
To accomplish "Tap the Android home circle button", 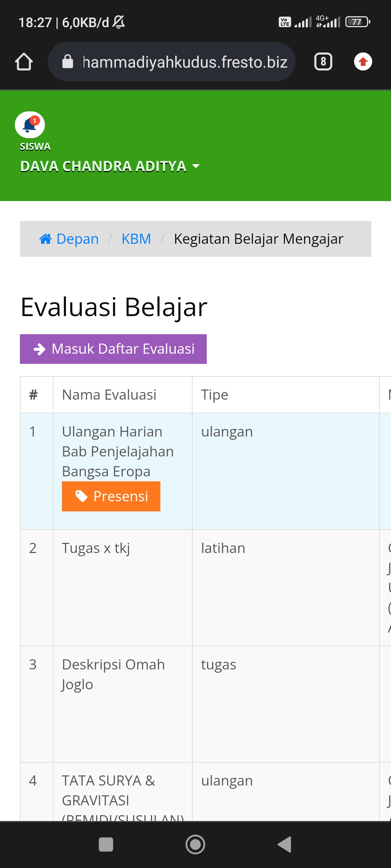I will (x=195, y=844).
